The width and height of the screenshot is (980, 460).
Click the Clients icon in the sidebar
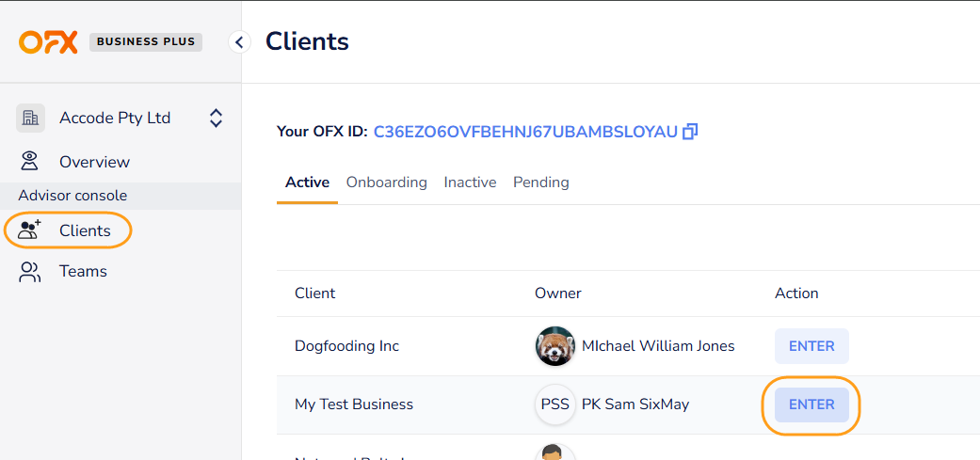(31, 230)
